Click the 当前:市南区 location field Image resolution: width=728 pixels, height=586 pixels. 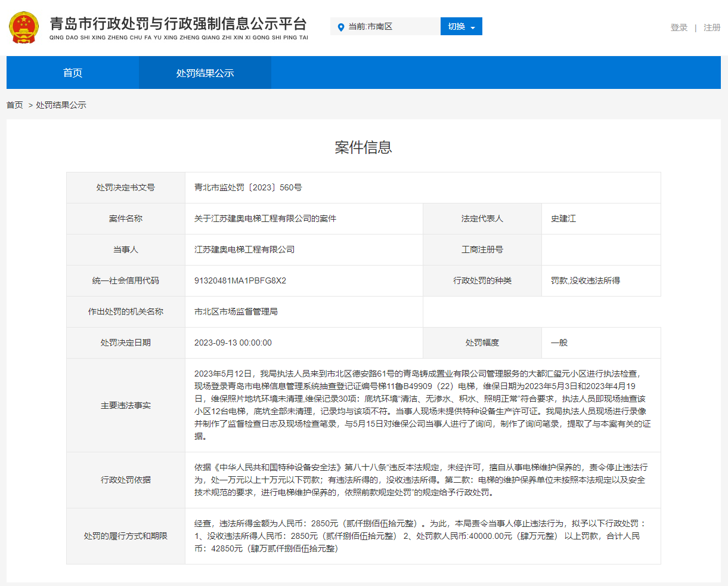385,27
